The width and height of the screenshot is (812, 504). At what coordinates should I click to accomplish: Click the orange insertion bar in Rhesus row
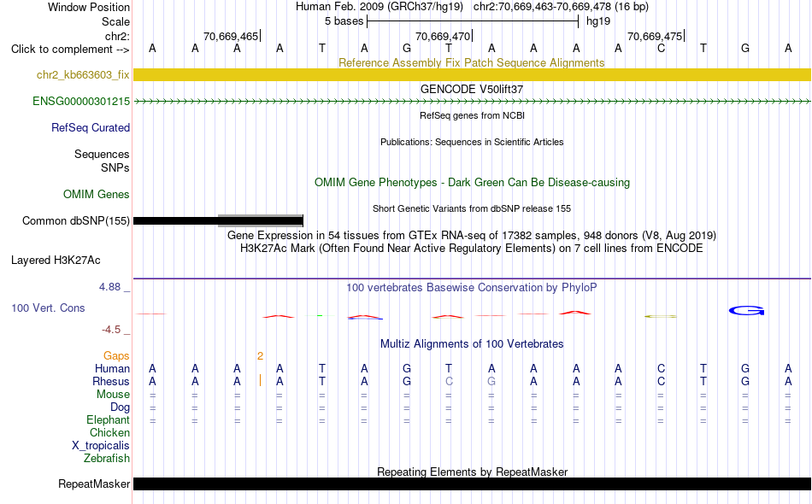[x=260, y=381]
